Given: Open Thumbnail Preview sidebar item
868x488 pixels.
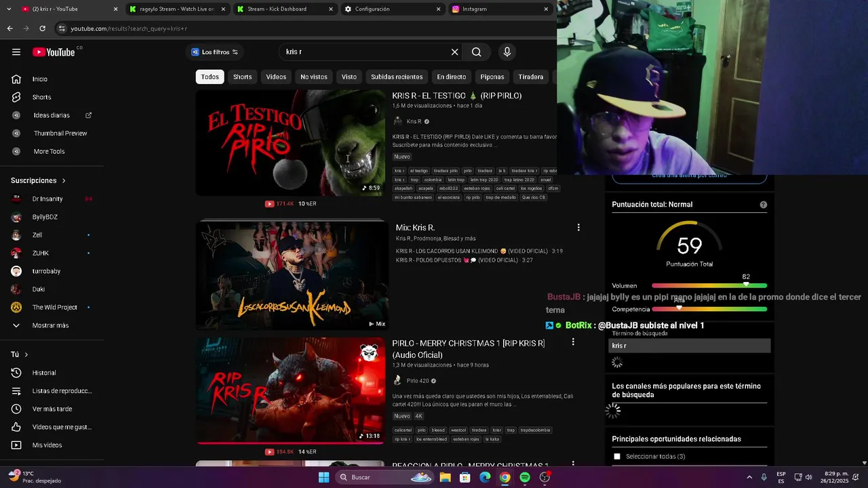Looking at the screenshot, I should [60, 134].
